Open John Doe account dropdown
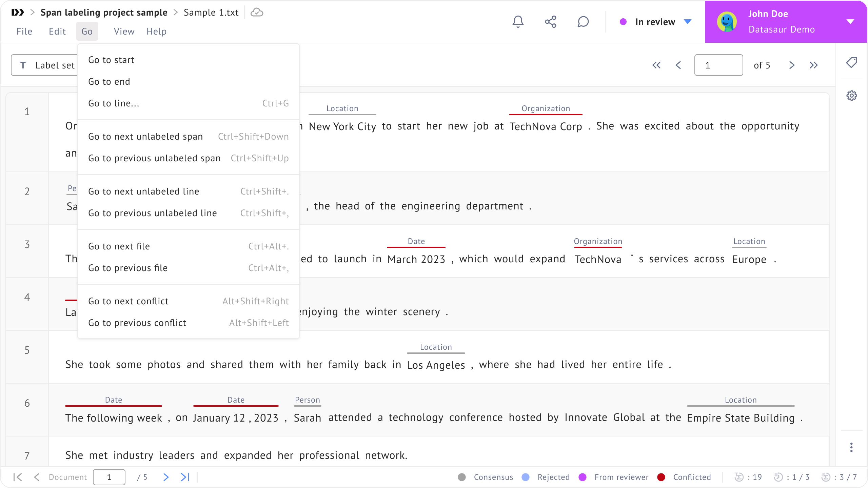The width and height of the screenshot is (868, 488). pos(850,22)
